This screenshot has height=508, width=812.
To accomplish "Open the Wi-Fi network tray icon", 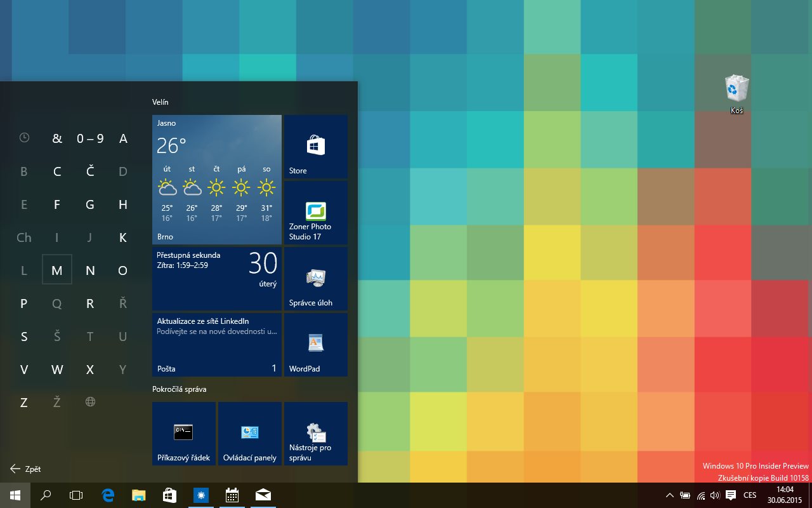I will pyautogui.click(x=701, y=495).
